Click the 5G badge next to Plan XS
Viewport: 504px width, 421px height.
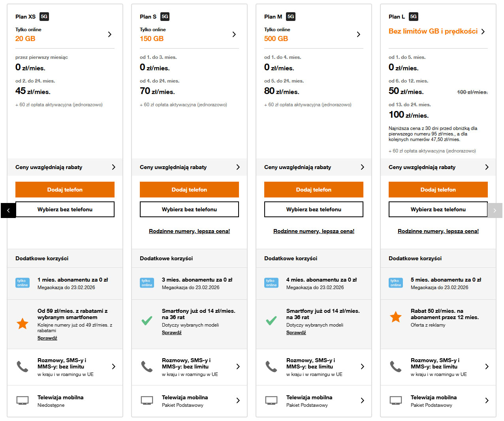(44, 17)
